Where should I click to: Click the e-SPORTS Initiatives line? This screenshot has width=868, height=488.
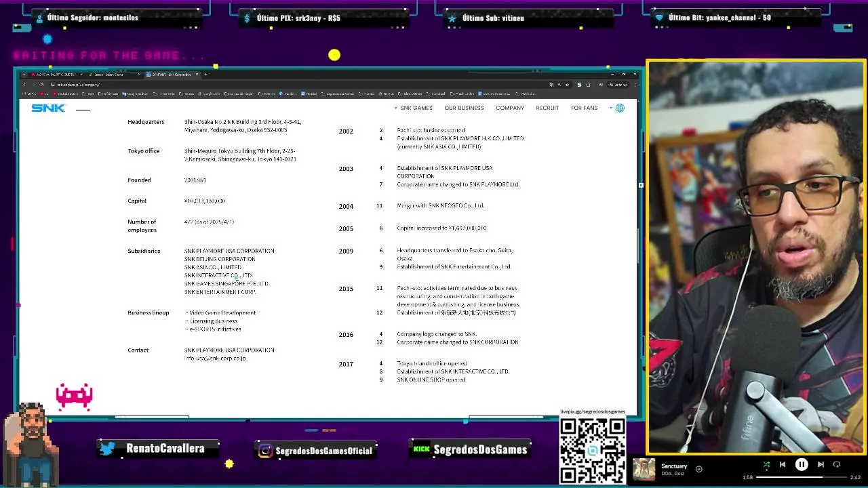(214, 329)
